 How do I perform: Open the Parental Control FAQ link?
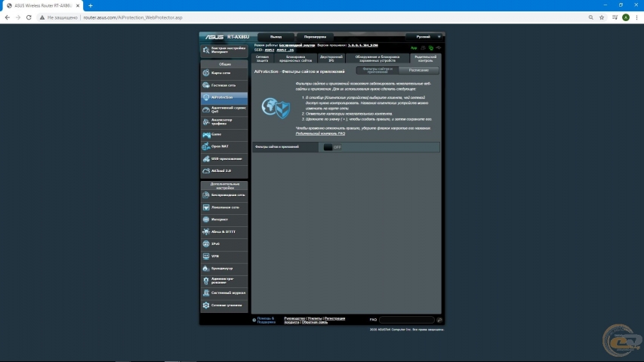click(x=320, y=133)
